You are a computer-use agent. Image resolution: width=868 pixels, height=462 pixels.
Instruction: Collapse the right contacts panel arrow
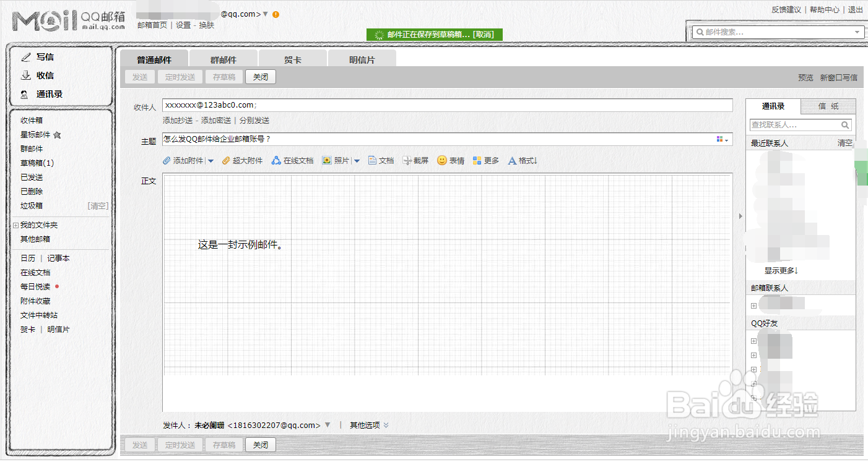[740, 216]
